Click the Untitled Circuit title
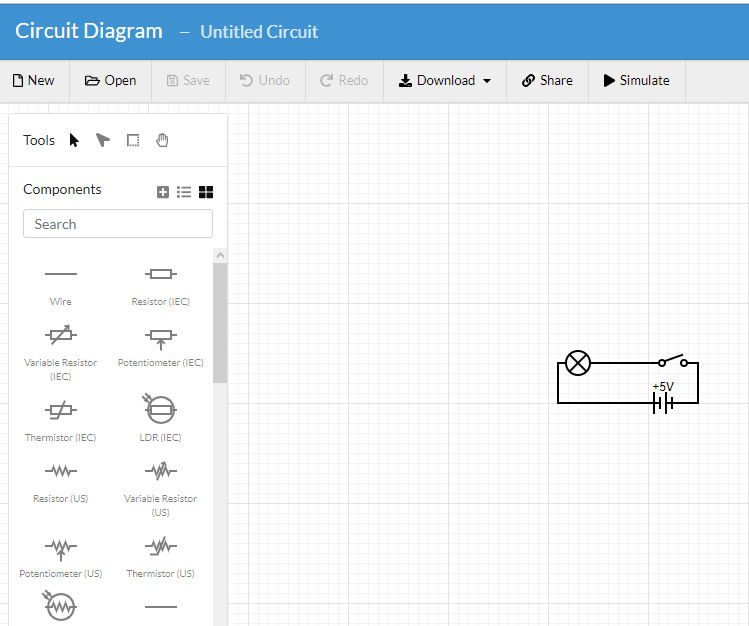Viewport: 749px width, 626px height. 259,32
